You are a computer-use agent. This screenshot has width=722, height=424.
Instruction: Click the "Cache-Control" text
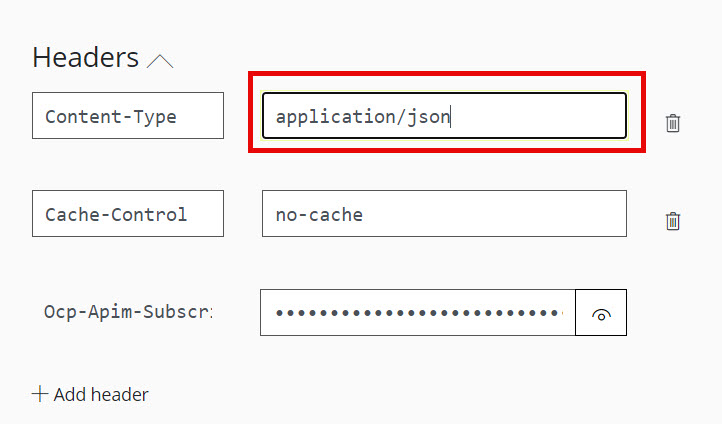[x=116, y=214]
